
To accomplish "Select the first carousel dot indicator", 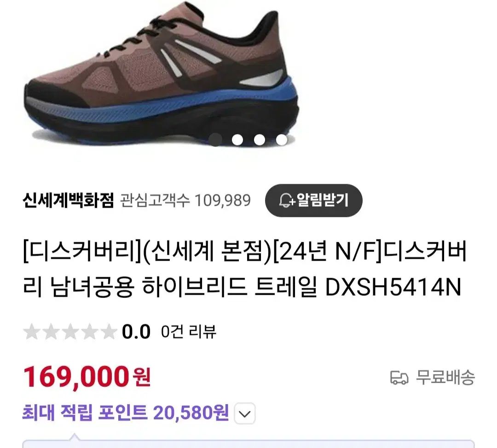I will tap(215, 140).
